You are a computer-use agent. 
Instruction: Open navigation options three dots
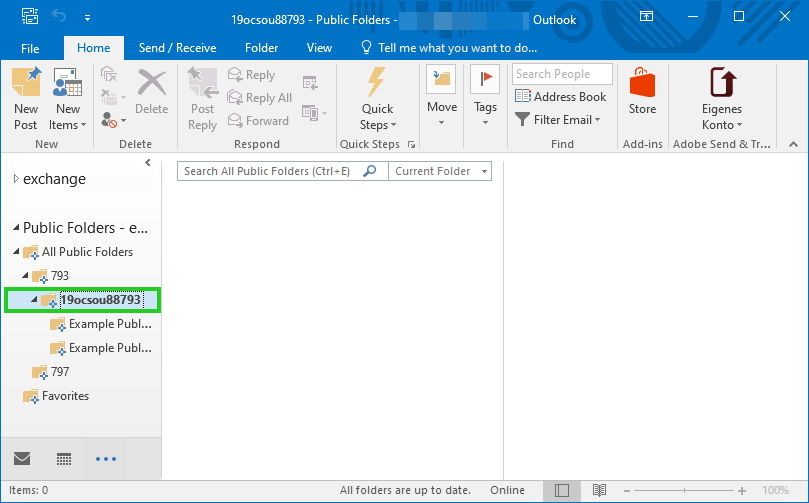pyautogui.click(x=106, y=459)
